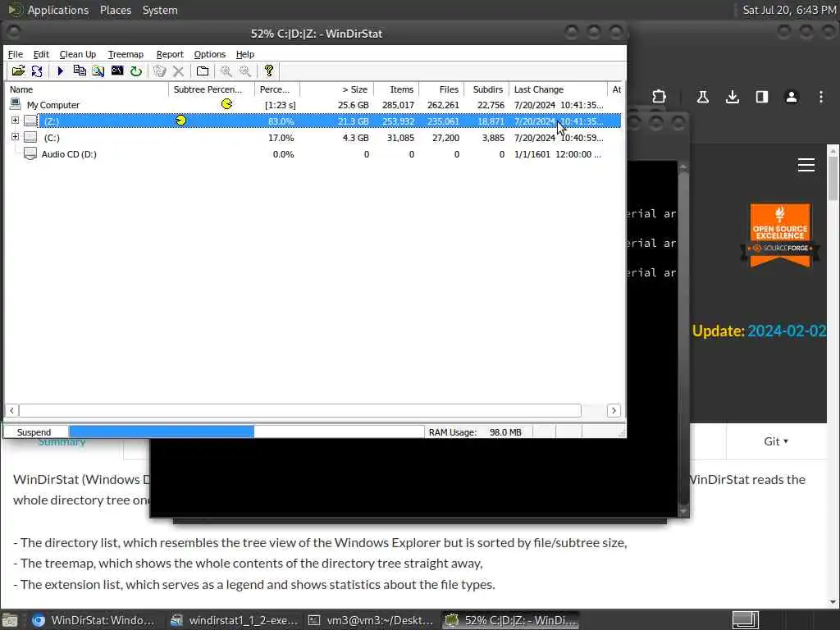Click the Update: 2024-02-02 text on webpage
This screenshot has height=630, width=840.
[759, 331]
